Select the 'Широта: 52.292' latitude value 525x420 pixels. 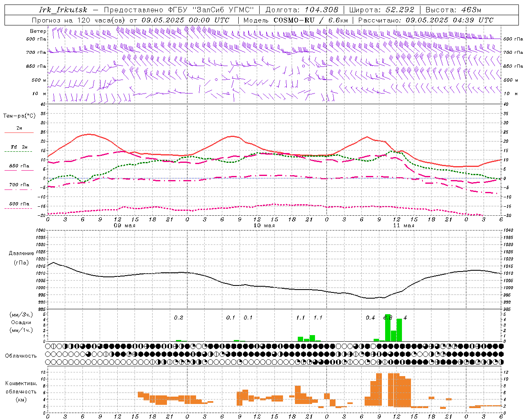382,10
